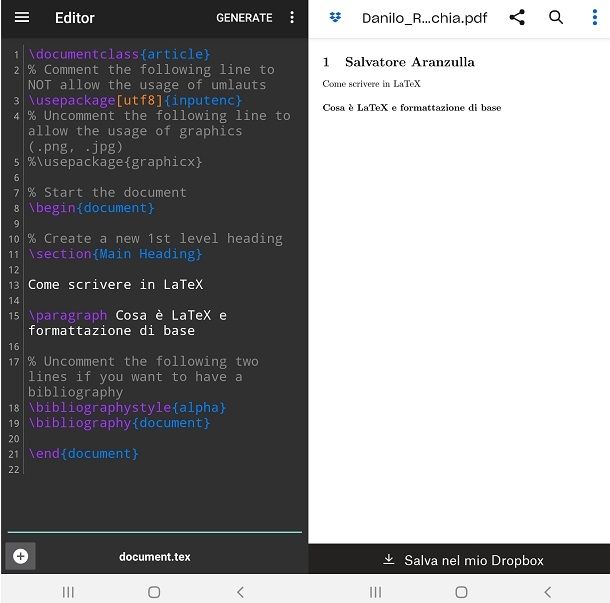Click 'Cosa è LaTeX e formattazione di base' in PDF
The width and height of the screenshot is (610, 603).
click(x=412, y=108)
